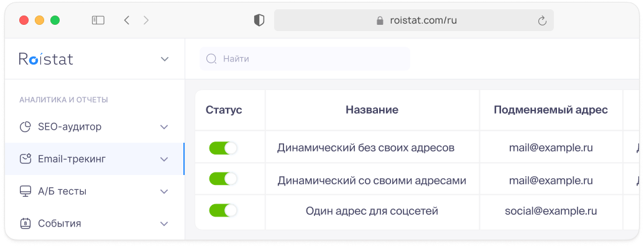The width and height of the screenshot is (644, 247).
Task: Toggle the browser sidebar icon
Action: 98,20
